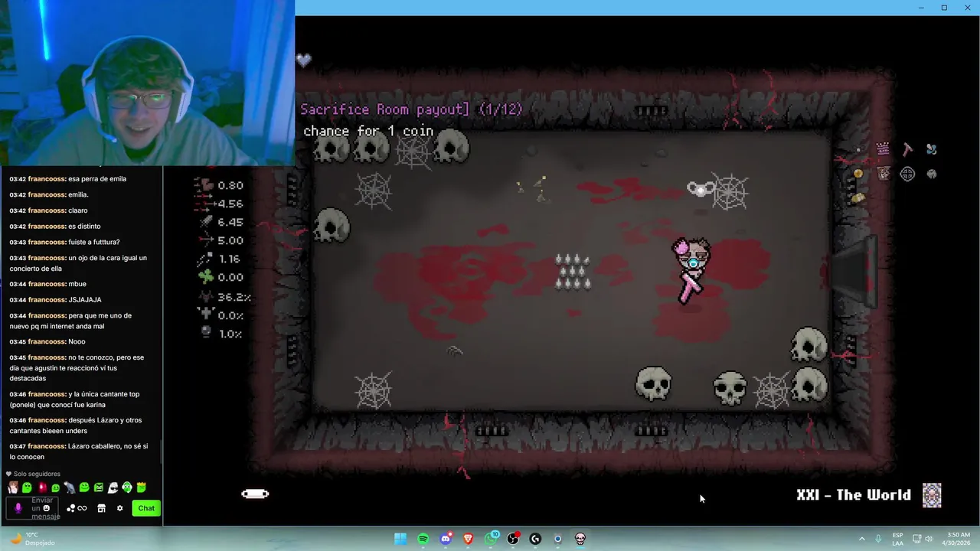This screenshot has height=551, width=980.
Task: Open Windows Start menu on taskbar
Action: click(x=400, y=539)
